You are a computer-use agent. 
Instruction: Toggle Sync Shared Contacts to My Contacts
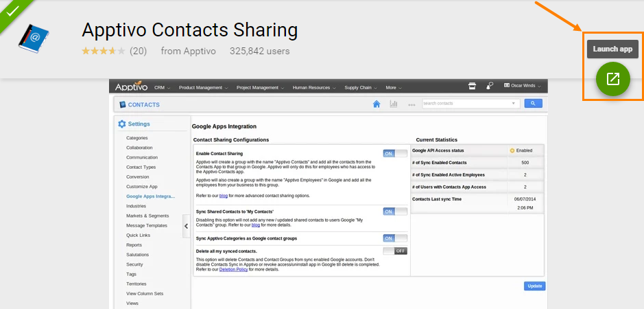click(x=394, y=211)
